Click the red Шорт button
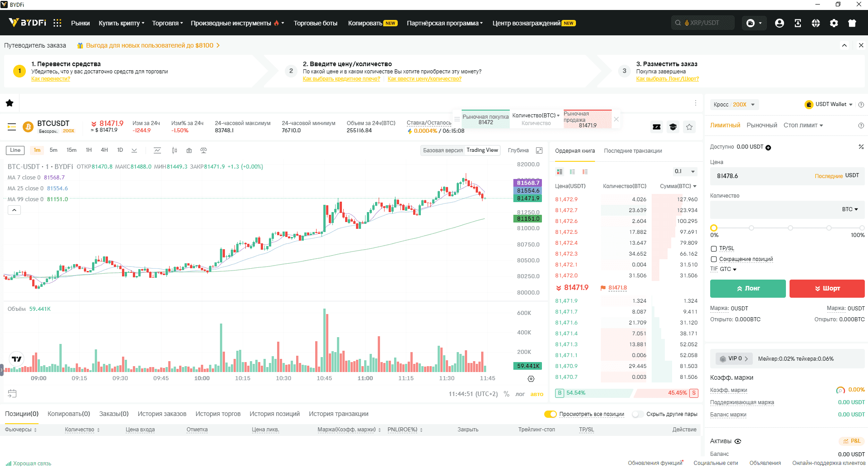This screenshot has height=469, width=868. click(x=827, y=288)
